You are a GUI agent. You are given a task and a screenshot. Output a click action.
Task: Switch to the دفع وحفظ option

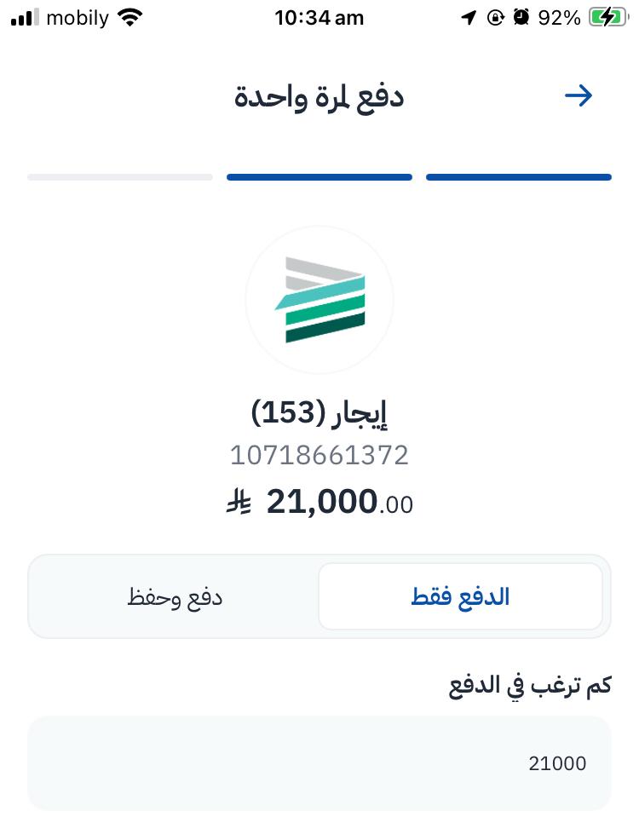pyautogui.click(x=175, y=596)
